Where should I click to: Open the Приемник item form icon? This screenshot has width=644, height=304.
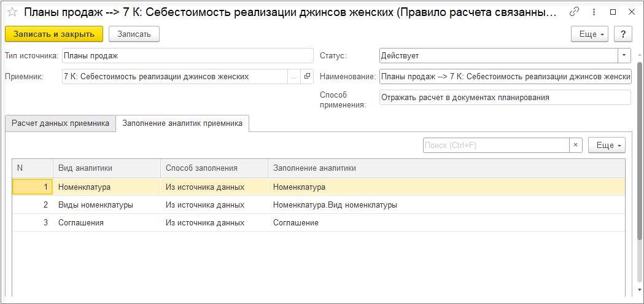point(307,77)
